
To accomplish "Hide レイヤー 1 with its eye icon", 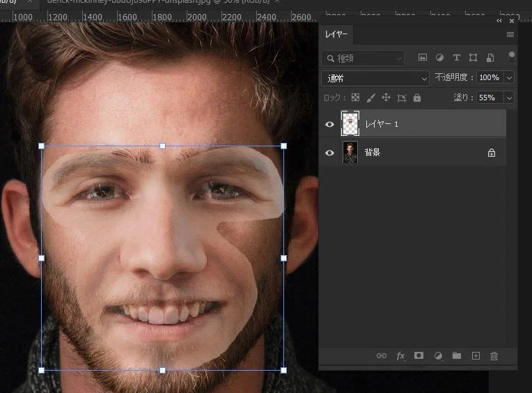I will point(329,124).
